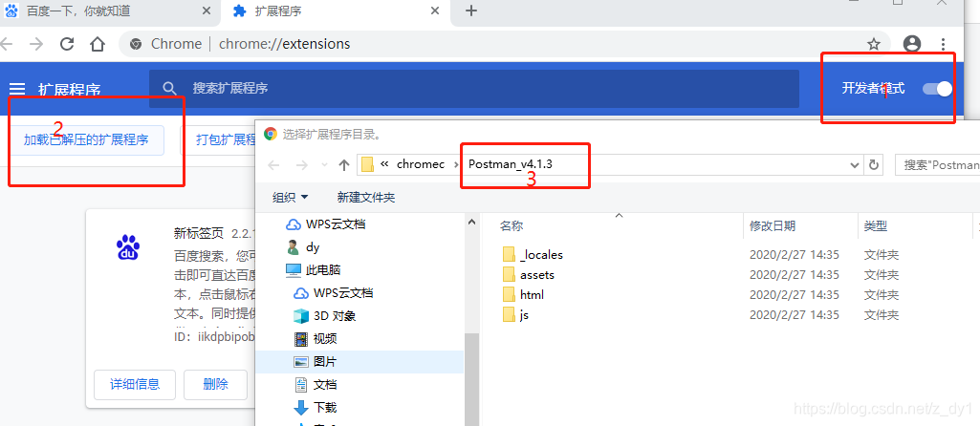Open the Chrome profile avatar
Screen dimensions: 980x426
click(912, 44)
